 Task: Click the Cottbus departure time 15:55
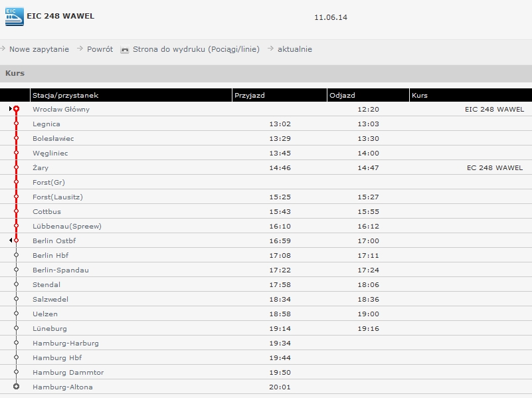click(369, 211)
